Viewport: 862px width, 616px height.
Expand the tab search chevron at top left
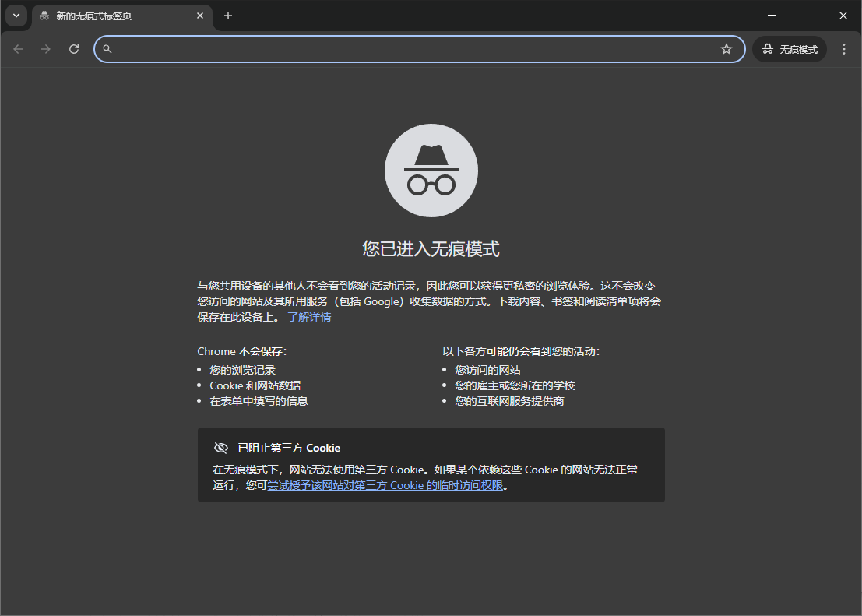click(16, 16)
